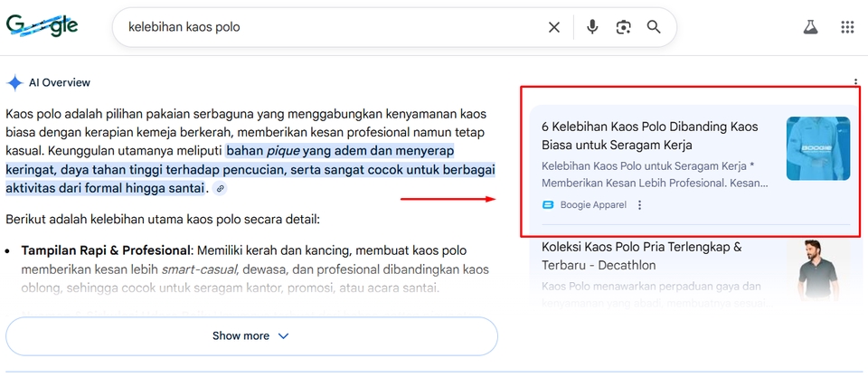Open "6 Kelebihan Kaos Polo" article link
The height and width of the screenshot is (377, 868).
pos(649,136)
